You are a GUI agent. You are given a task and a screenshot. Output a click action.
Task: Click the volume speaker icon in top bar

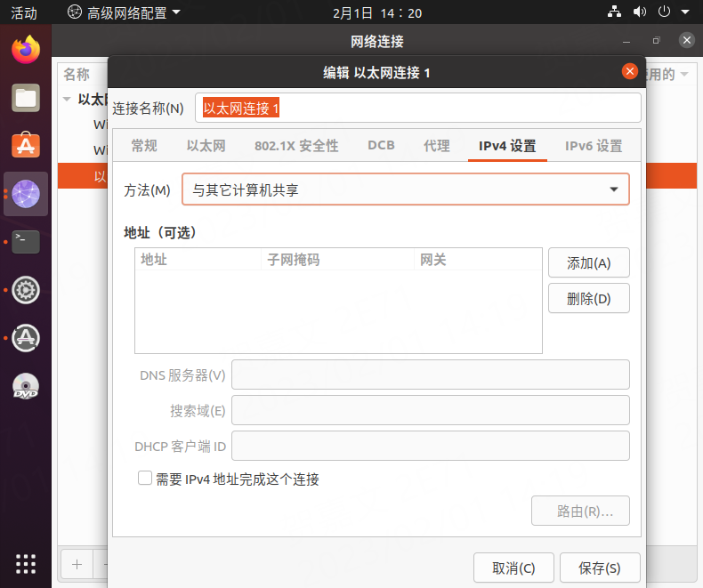point(639,12)
